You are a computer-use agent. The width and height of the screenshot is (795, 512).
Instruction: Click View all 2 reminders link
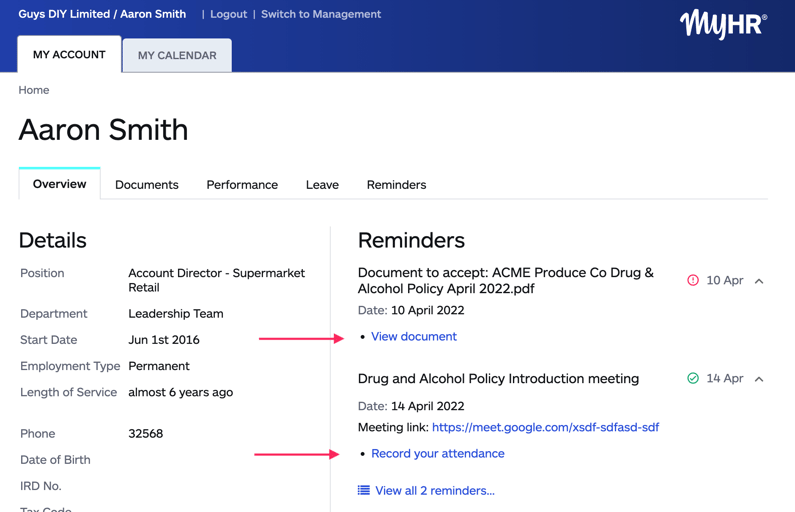point(435,491)
